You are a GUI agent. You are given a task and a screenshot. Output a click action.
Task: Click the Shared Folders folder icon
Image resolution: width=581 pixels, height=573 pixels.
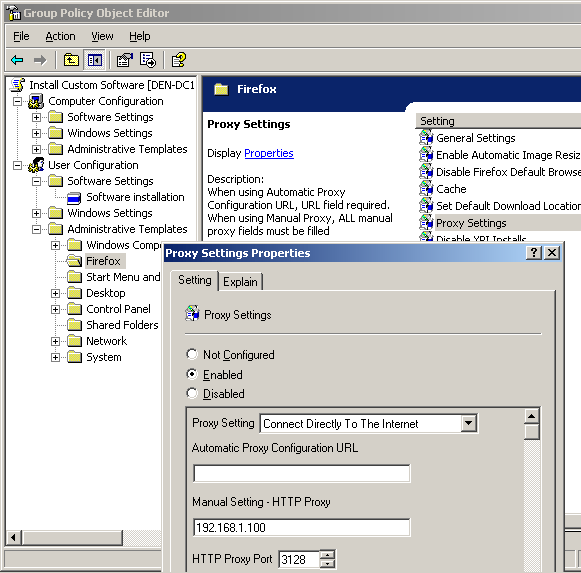pos(74,325)
